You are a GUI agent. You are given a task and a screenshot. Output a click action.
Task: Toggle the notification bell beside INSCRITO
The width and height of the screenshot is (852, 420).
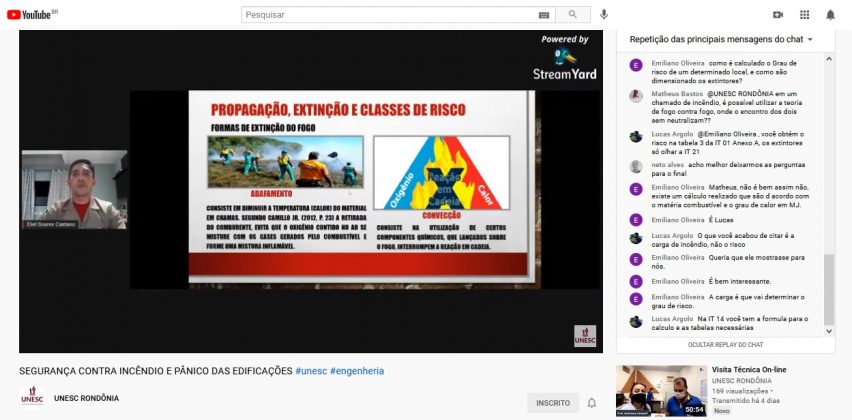591,403
